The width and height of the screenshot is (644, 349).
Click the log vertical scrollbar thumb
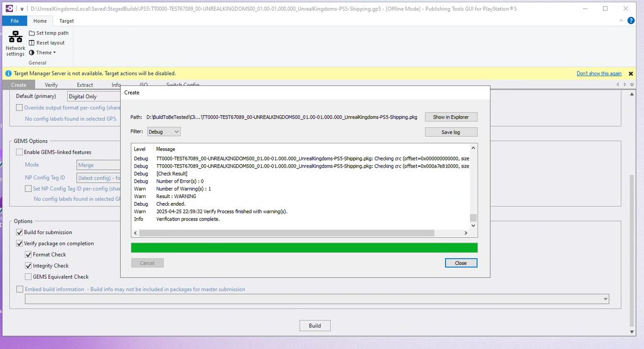click(473, 217)
